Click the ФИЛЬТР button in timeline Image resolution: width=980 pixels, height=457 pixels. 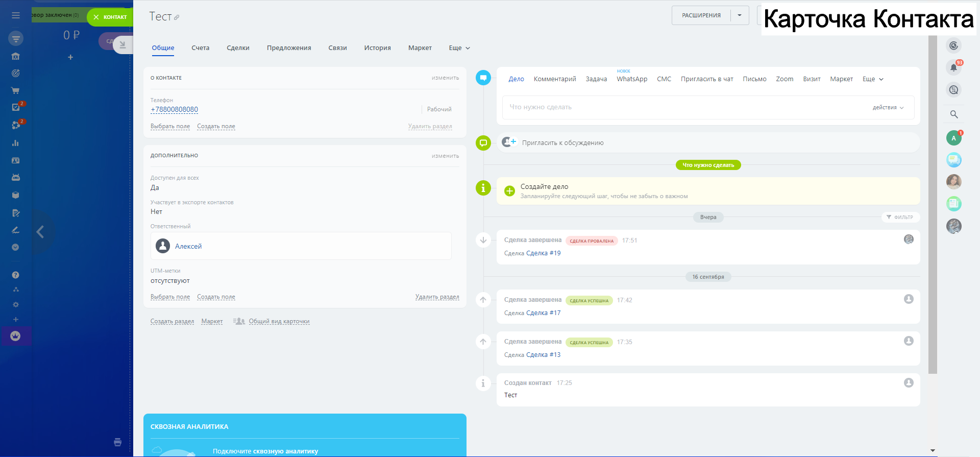click(900, 218)
